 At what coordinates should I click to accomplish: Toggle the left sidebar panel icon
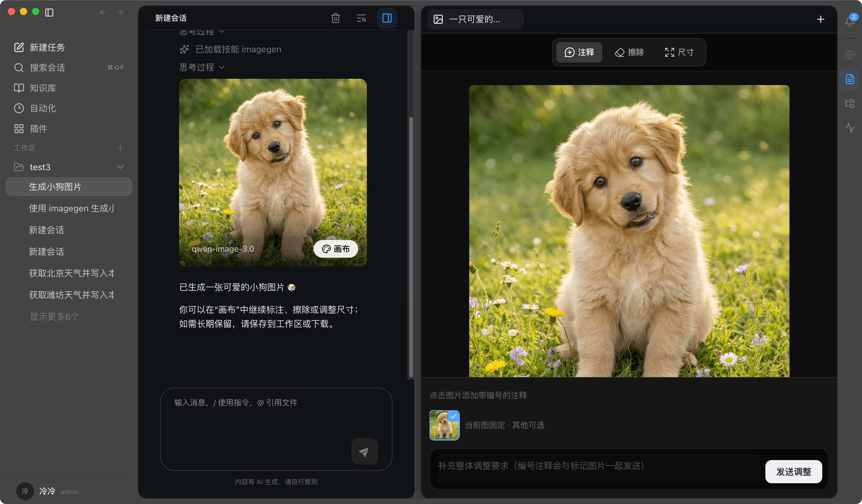click(49, 13)
